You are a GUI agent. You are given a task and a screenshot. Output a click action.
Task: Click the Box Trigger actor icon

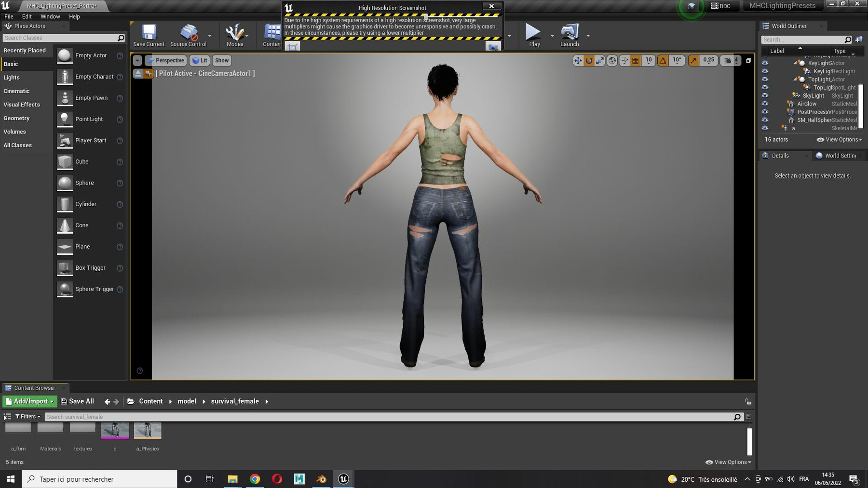[65, 267]
